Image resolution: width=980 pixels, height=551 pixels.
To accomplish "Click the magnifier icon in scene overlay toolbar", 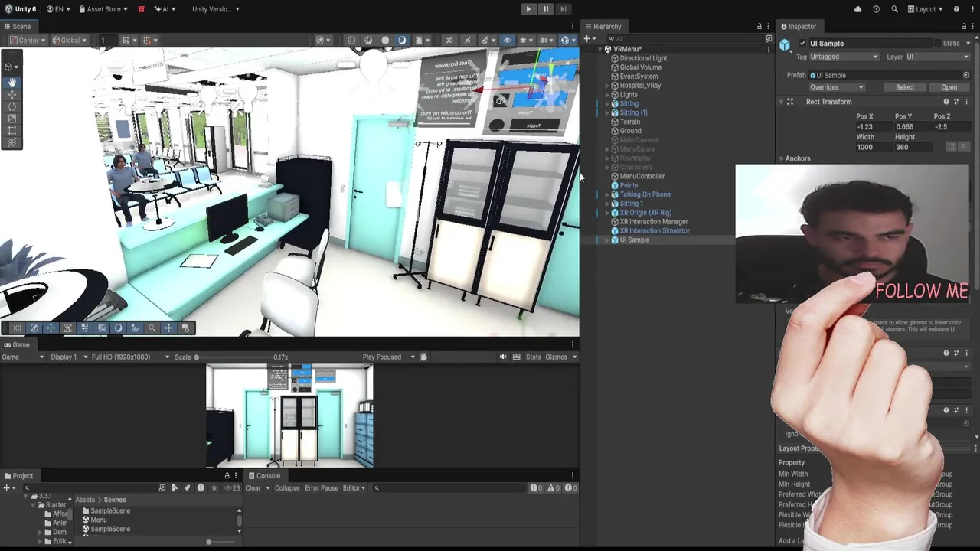I will (152, 328).
